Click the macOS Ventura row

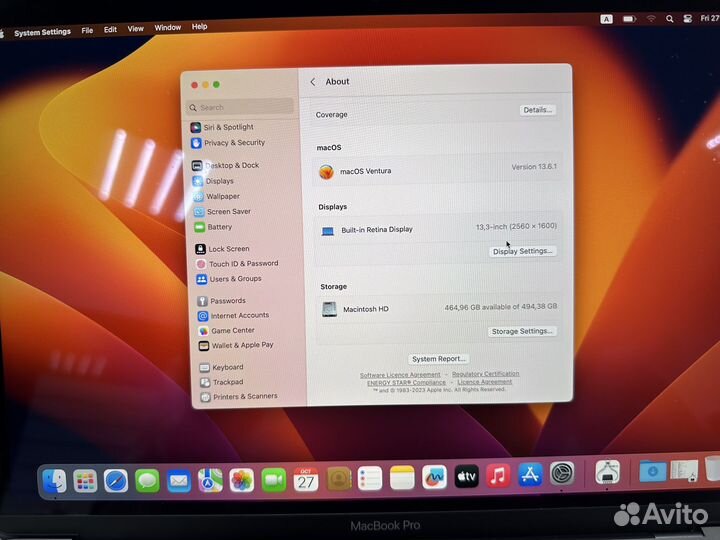[x=438, y=169]
